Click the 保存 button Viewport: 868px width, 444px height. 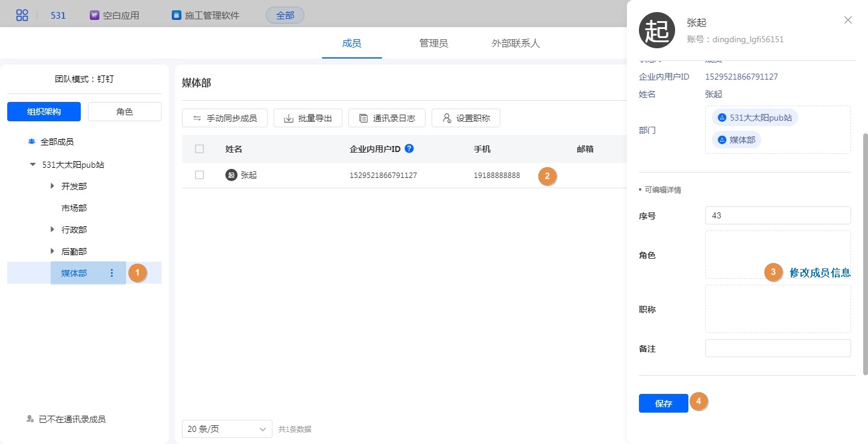click(x=663, y=404)
